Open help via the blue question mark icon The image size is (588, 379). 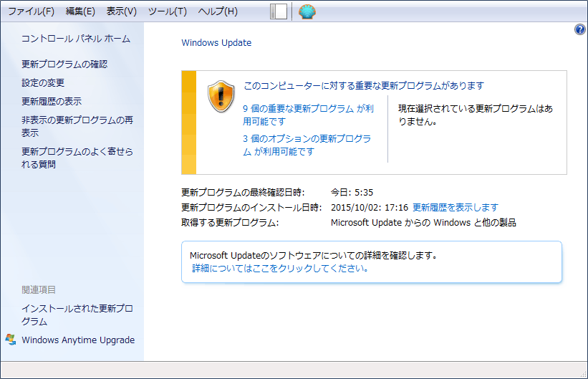click(x=579, y=29)
